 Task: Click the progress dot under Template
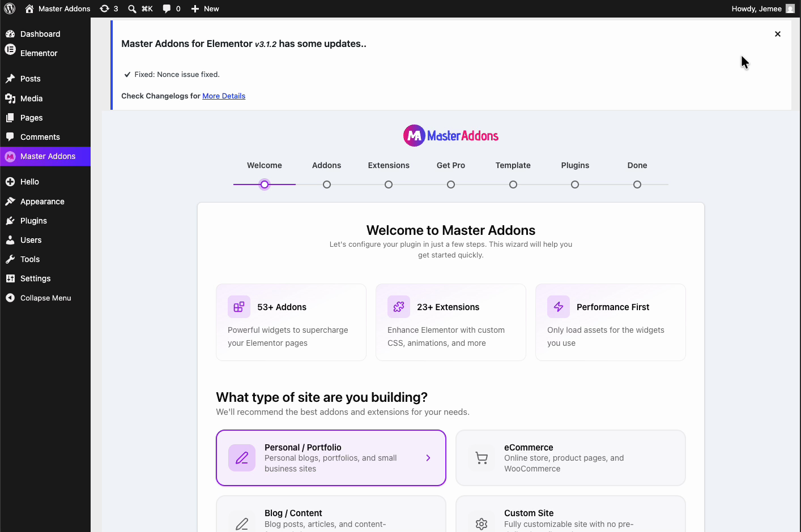point(513,185)
